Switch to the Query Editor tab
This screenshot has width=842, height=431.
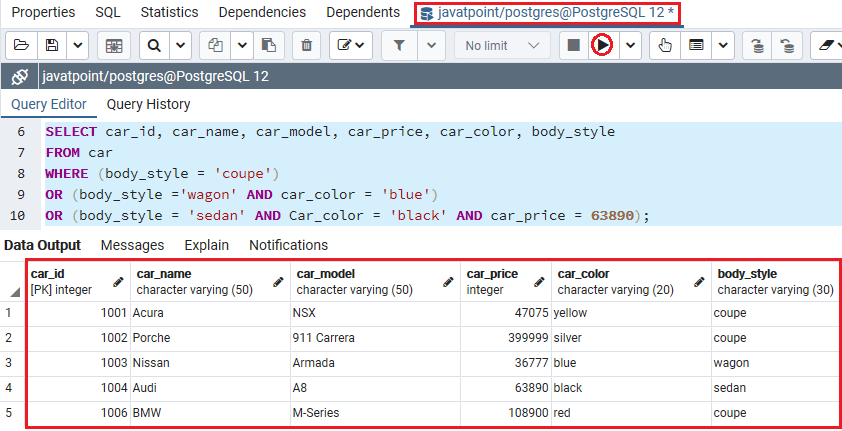point(49,104)
